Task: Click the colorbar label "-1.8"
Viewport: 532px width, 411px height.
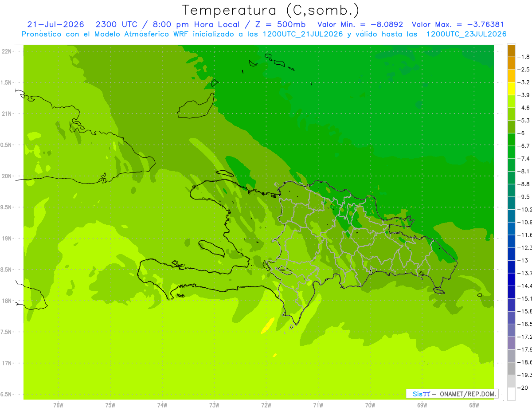Action: pyautogui.click(x=524, y=57)
